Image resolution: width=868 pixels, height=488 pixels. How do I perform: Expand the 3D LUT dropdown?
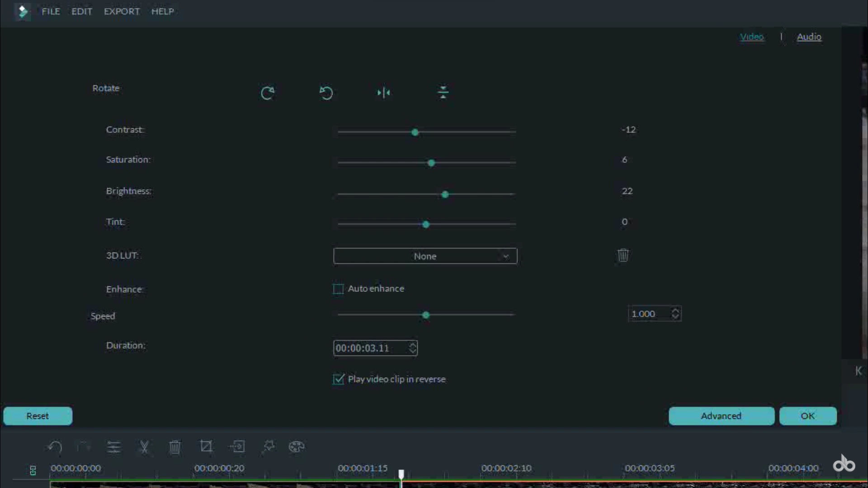pyautogui.click(x=506, y=256)
